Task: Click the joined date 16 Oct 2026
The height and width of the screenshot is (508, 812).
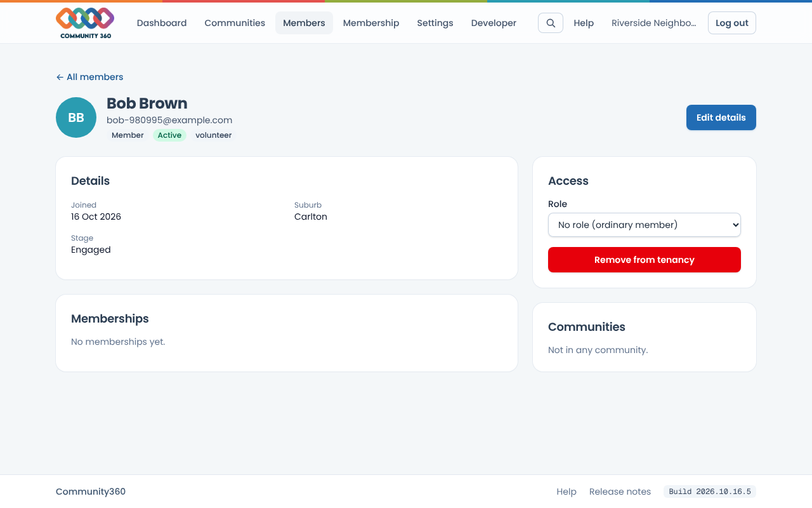Action: tap(96, 217)
